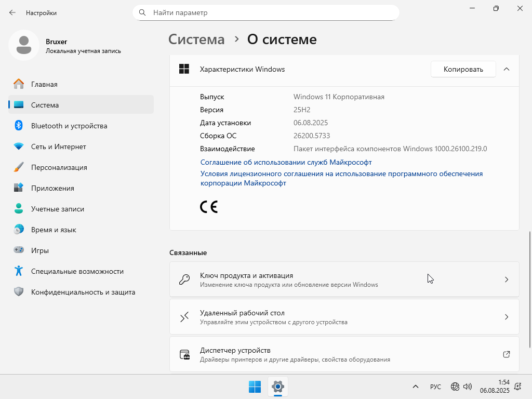Open the Главная menu item
Screen dimensions: 532x399
tap(81, 84)
